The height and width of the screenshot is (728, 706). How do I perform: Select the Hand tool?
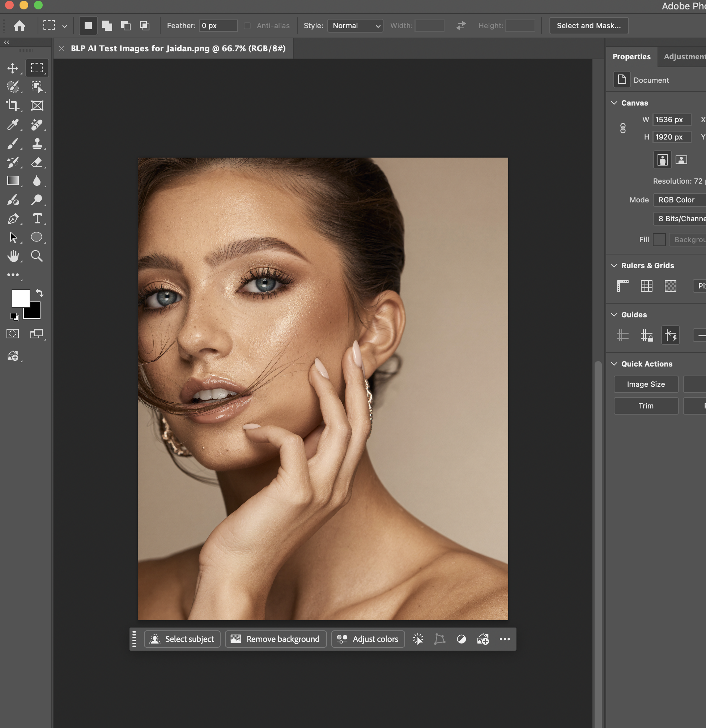[13, 256]
